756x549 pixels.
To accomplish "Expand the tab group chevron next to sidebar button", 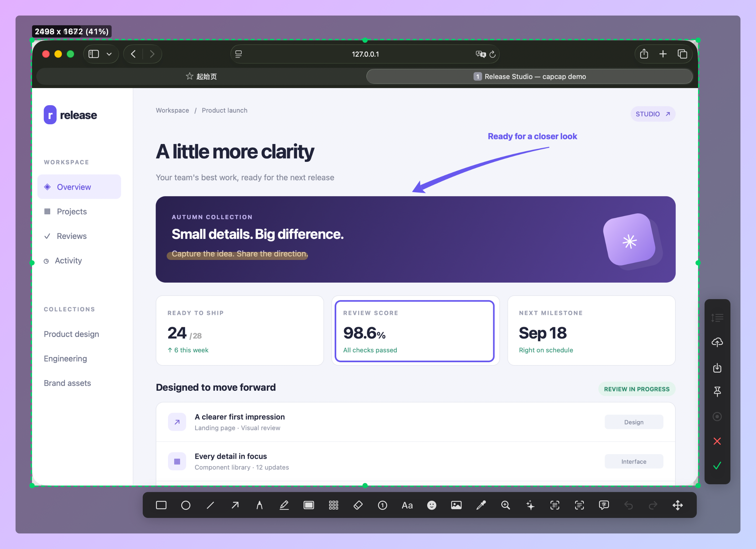I will click(x=109, y=54).
